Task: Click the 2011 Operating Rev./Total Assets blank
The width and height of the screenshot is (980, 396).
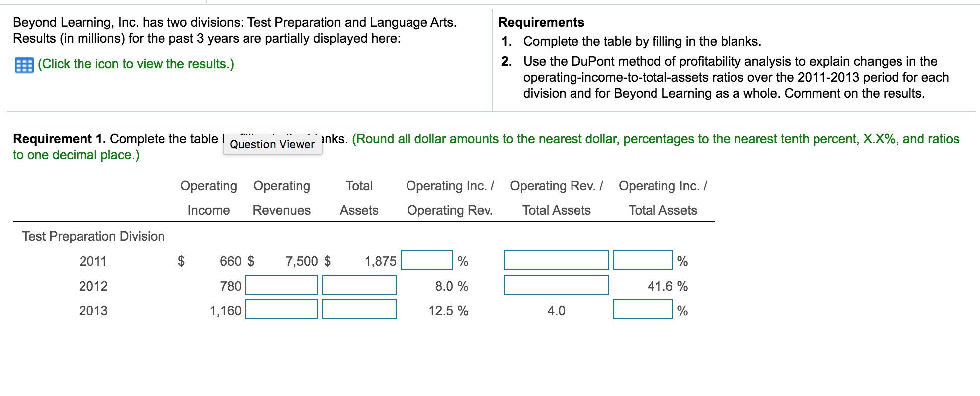Action: click(557, 260)
